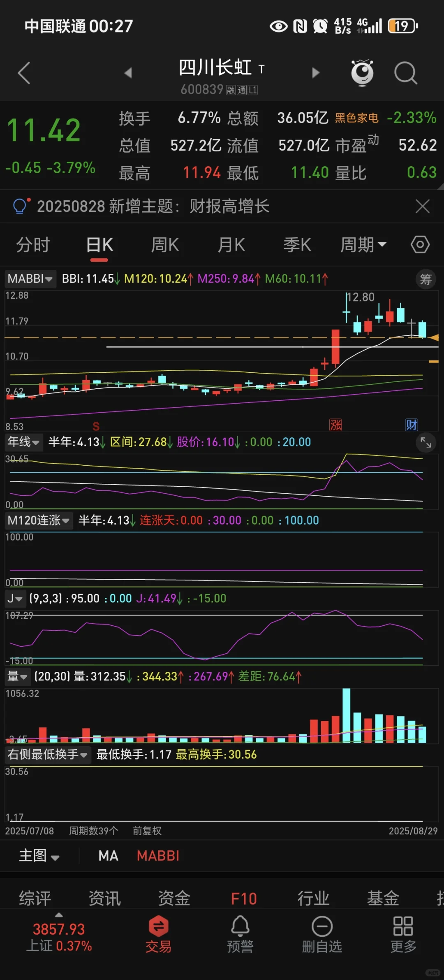
Task: Select the 日K daily chart tab
Action: (x=99, y=245)
